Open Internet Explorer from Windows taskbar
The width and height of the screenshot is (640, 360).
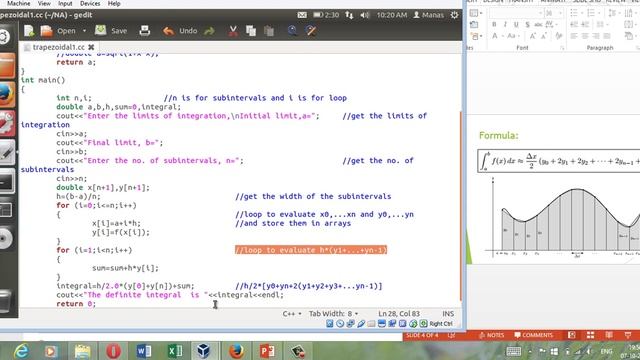point(20,351)
